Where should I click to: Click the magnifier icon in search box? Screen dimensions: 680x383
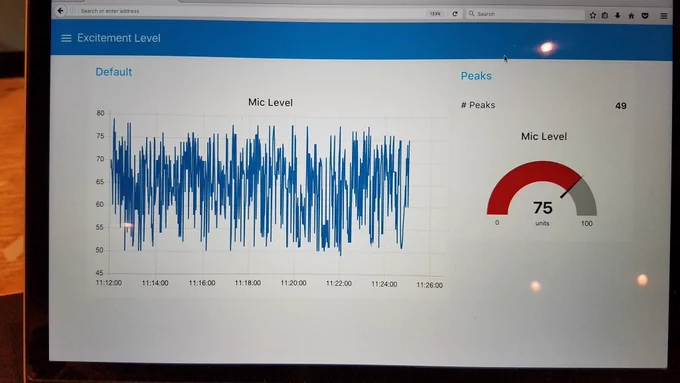[x=471, y=13]
